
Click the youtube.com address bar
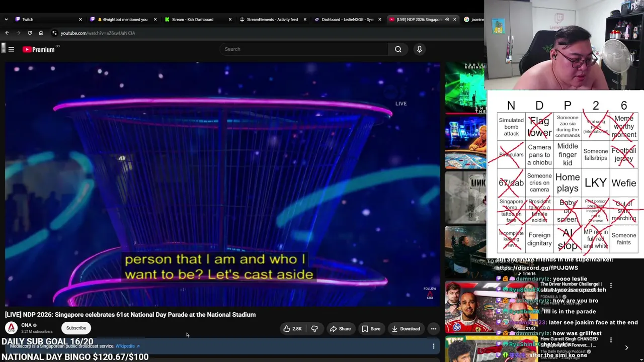click(98, 33)
